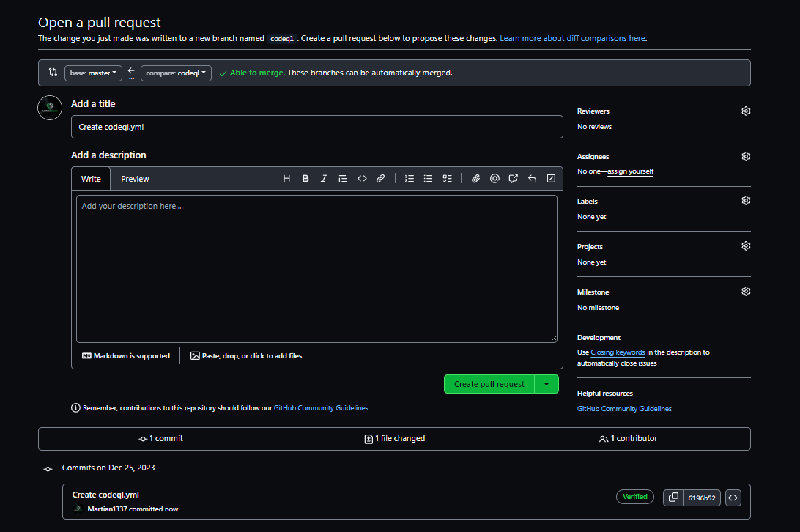This screenshot has height=532, width=800.
Task: Open the Reviewers settings gear
Action: [746, 111]
